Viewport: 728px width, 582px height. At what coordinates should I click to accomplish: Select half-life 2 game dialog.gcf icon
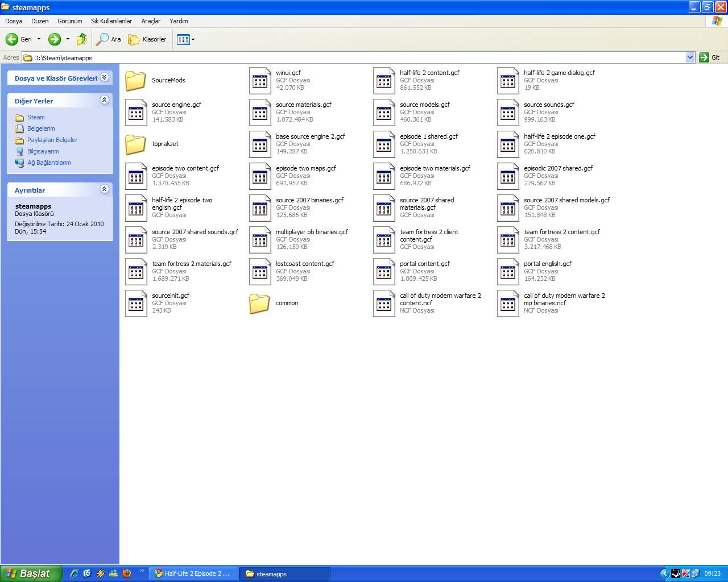(x=508, y=81)
